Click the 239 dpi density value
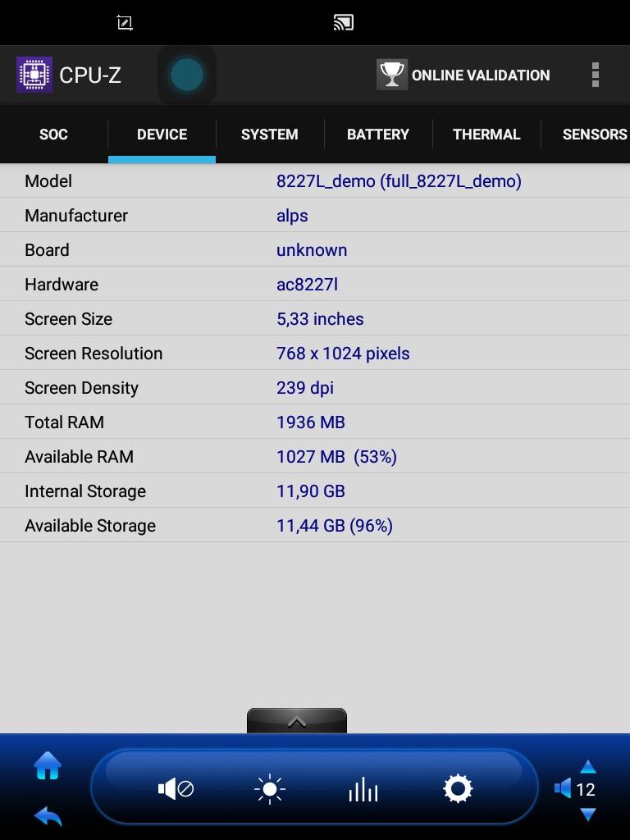Screen dimensions: 630x840 point(305,388)
